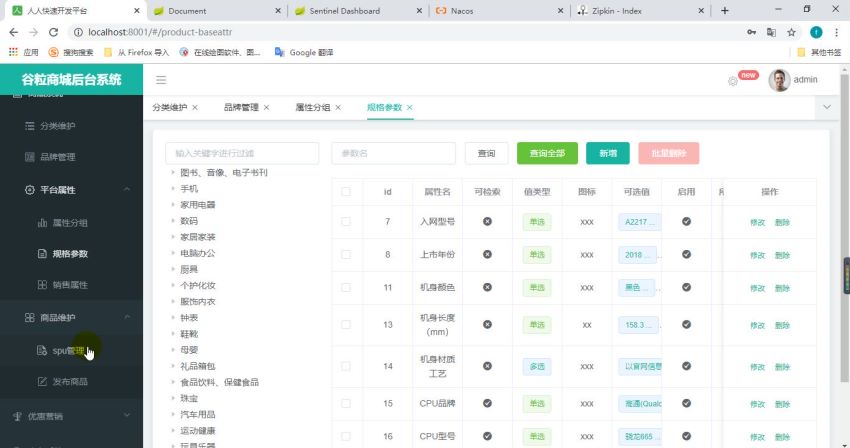850x448 pixels.
Task: Click the 查询 button
Action: coord(486,153)
